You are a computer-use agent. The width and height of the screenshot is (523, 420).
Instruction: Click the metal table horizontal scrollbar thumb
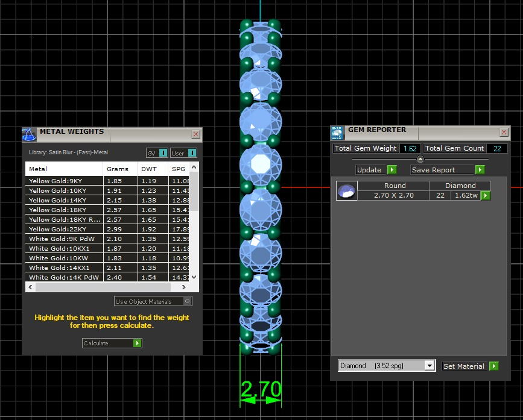pos(103,287)
